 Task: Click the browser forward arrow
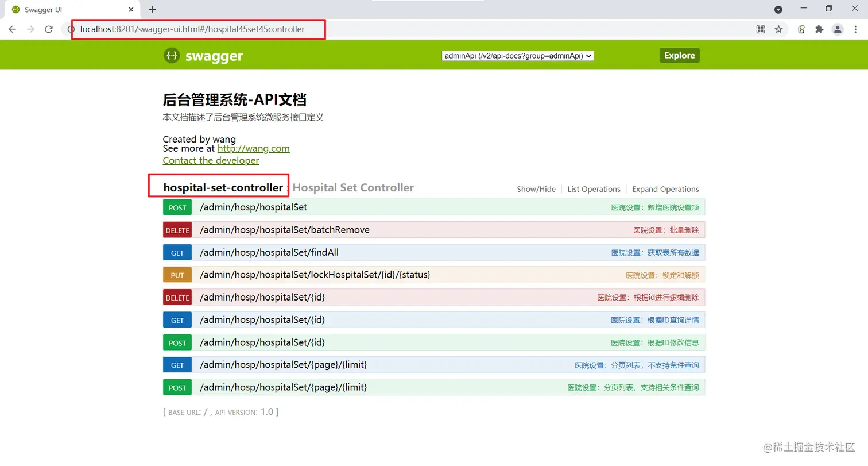pos(30,29)
